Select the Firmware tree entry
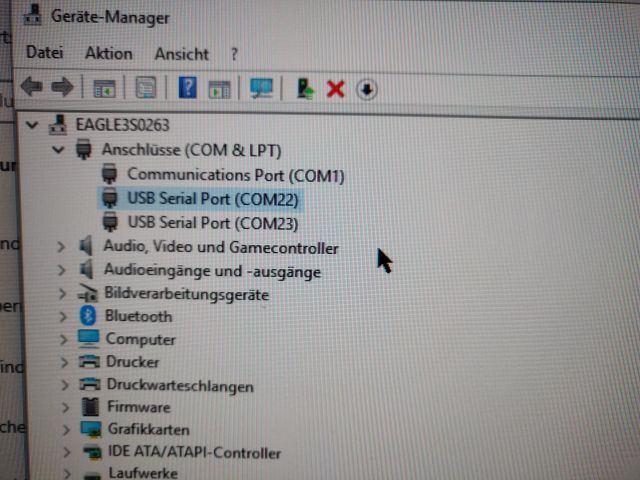The width and height of the screenshot is (640, 480). (139, 407)
